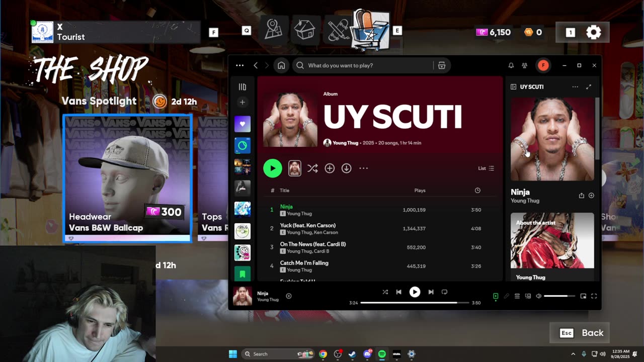Open more options in Now Playing panel
The width and height of the screenshot is (644, 362).
coord(575,87)
